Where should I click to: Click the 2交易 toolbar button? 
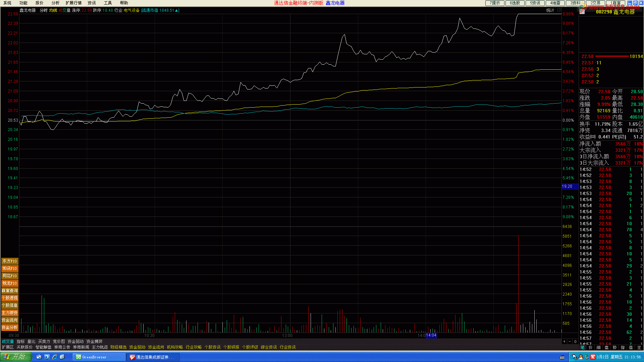coord(595,3)
